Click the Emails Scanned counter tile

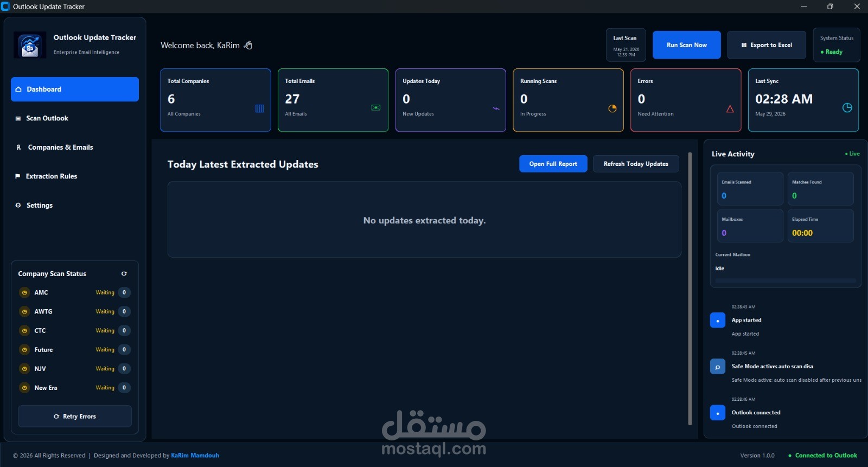pyautogui.click(x=750, y=189)
